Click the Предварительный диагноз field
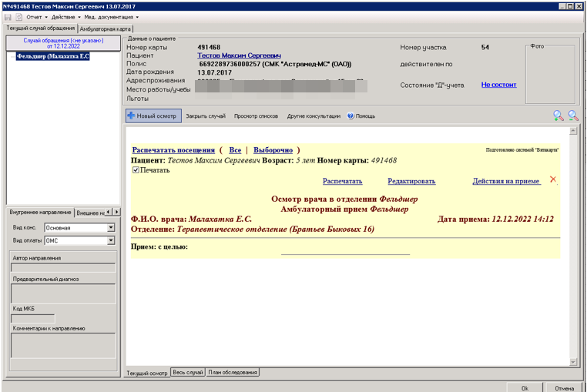The height and width of the screenshot is (392, 587). [63, 293]
